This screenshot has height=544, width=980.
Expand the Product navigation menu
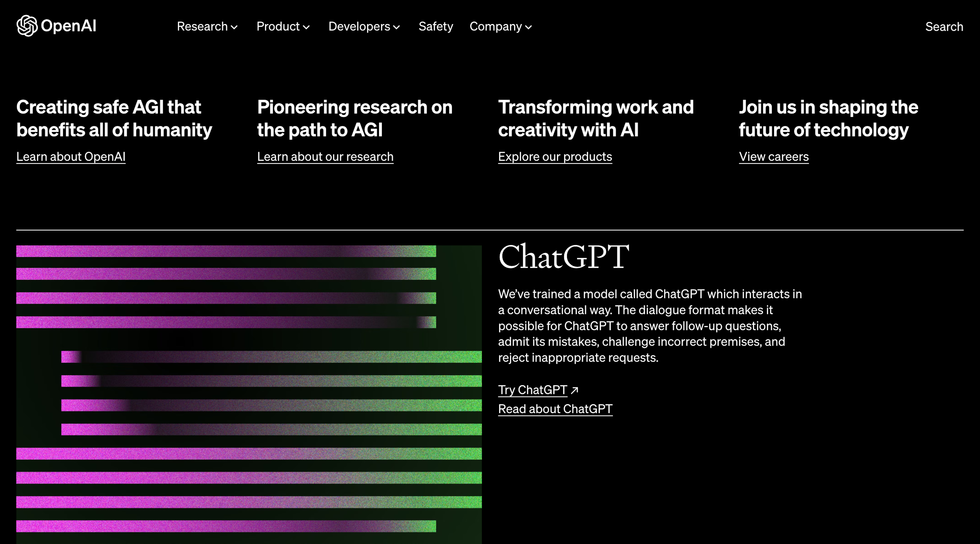pyautogui.click(x=283, y=27)
